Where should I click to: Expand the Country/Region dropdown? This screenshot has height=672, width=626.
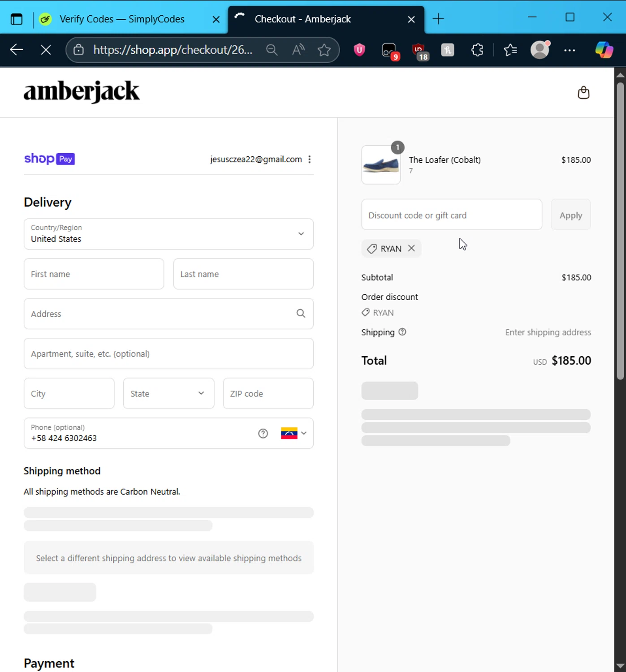click(168, 234)
